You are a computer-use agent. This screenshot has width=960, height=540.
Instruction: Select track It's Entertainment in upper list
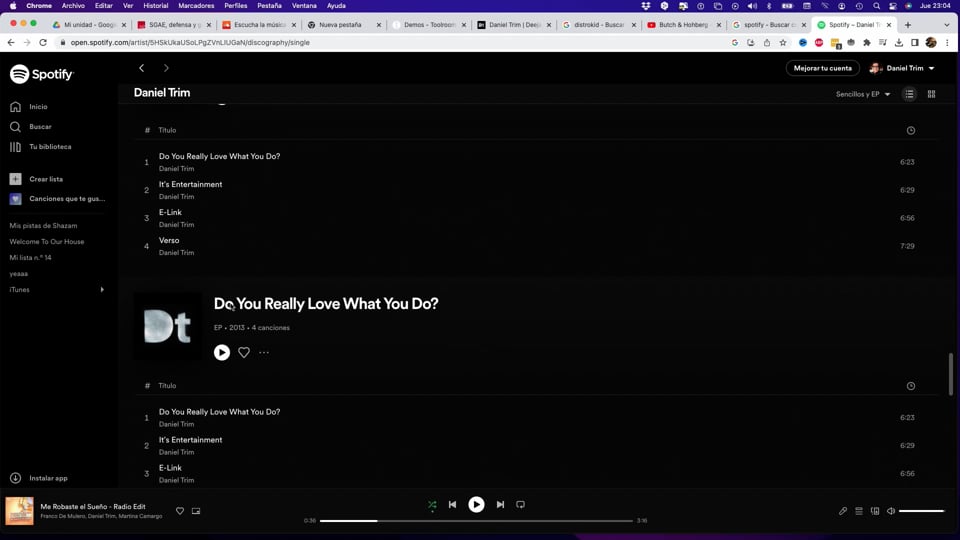pos(190,184)
